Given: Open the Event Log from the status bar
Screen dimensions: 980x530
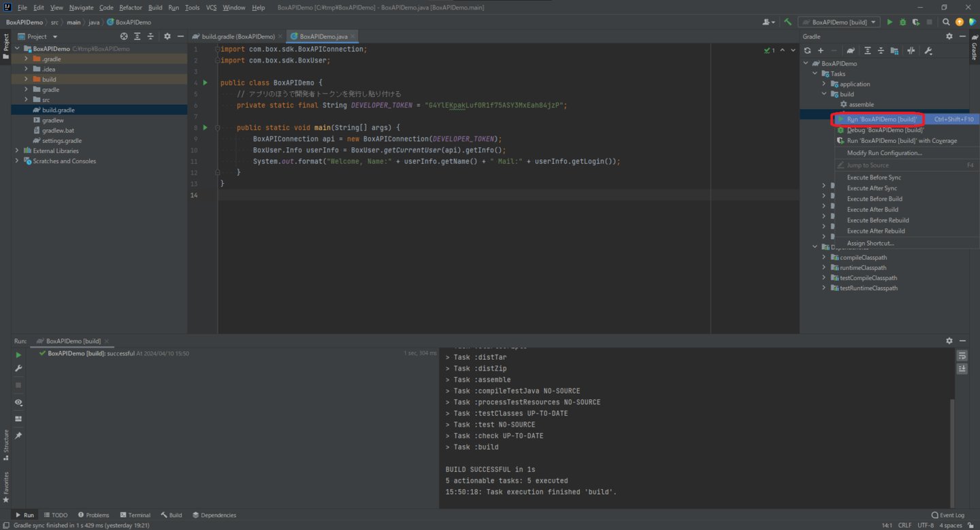Looking at the screenshot, I should pyautogui.click(x=948, y=515).
